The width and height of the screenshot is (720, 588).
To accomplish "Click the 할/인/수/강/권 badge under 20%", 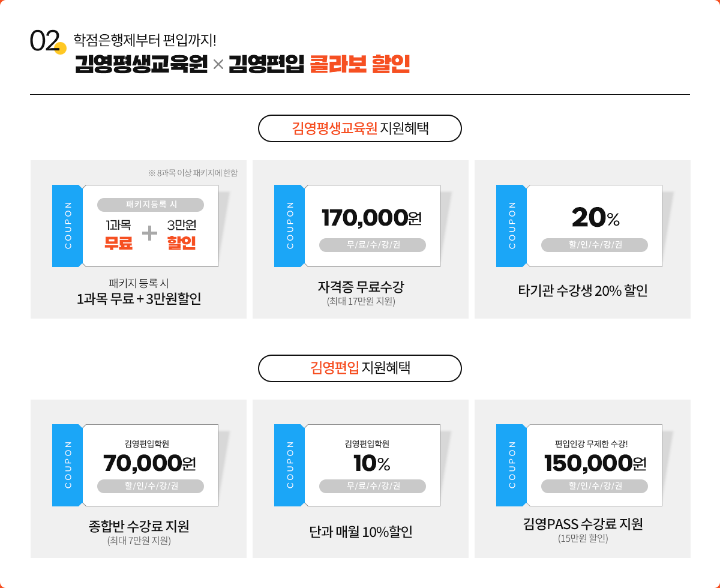I will tap(595, 245).
